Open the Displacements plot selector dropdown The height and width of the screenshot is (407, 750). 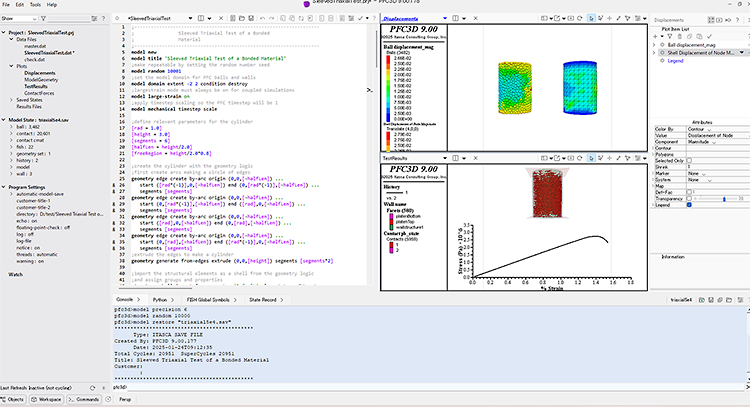(x=445, y=18)
